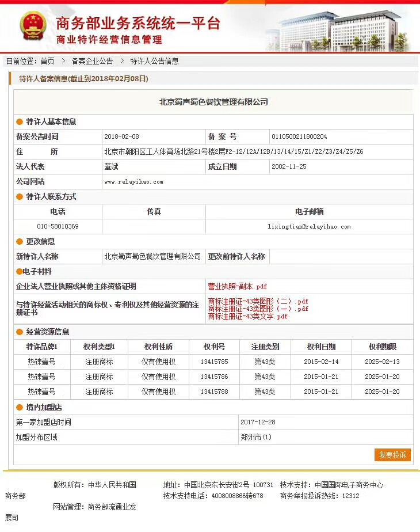Click the 特许人基本信息 section heading
Viewport: 420px width, 532px height.
coord(51,122)
